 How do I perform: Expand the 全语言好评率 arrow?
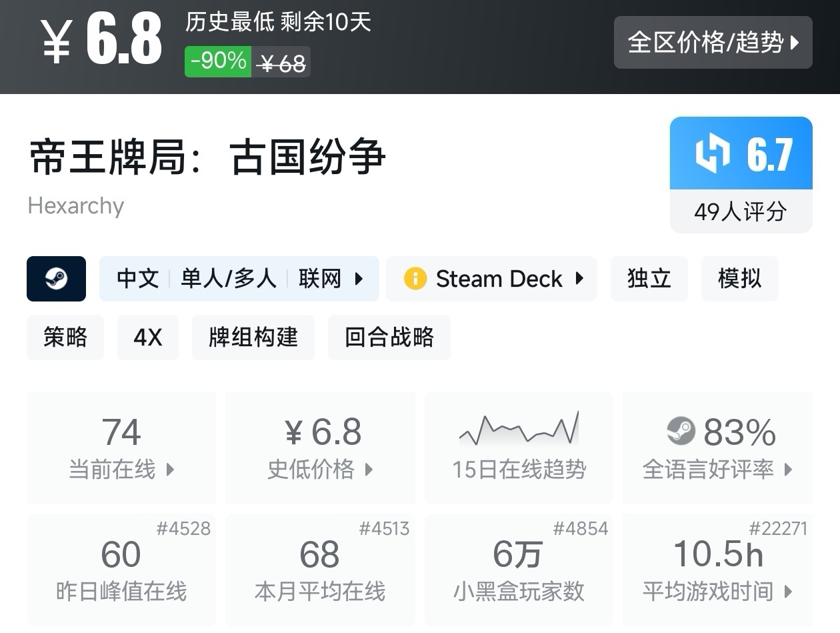tap(788, 470)
